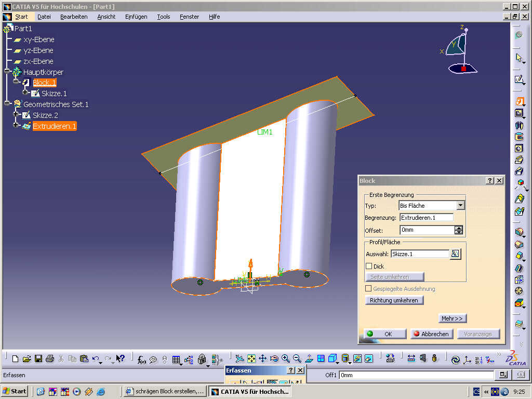
Task: Click the Axis System icon
Action: click(x=467, y=360)
